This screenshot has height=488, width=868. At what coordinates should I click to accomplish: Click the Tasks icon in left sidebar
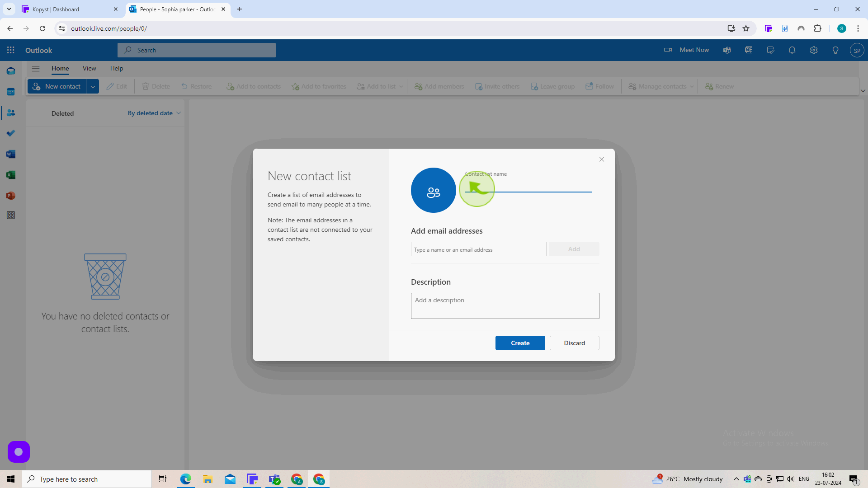[x=11, y=133]
